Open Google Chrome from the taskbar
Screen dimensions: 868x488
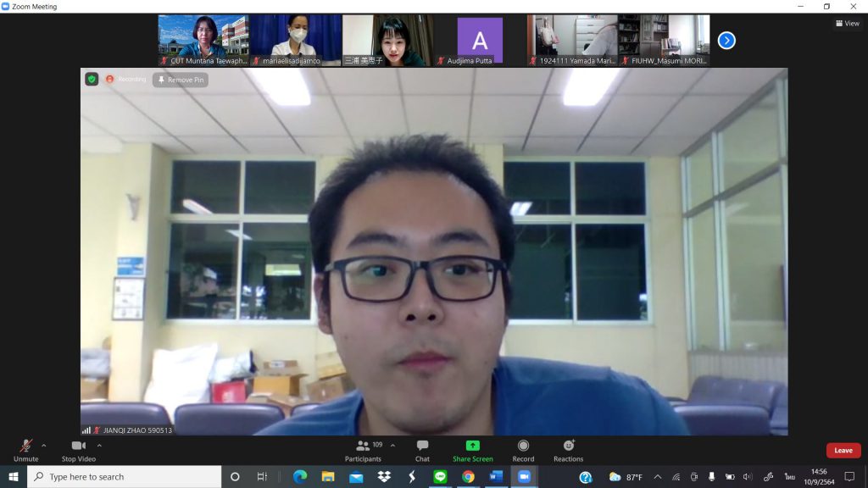coord(468,476)
